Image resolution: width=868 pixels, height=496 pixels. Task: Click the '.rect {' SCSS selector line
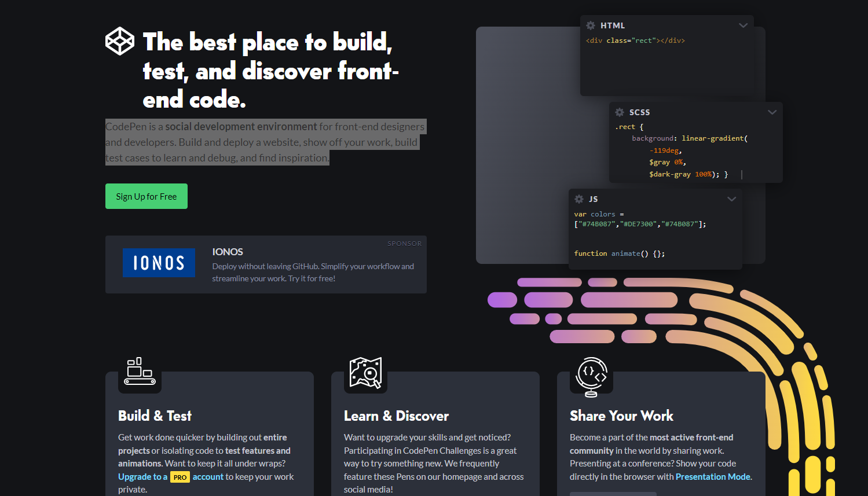[x=629, y=127]
